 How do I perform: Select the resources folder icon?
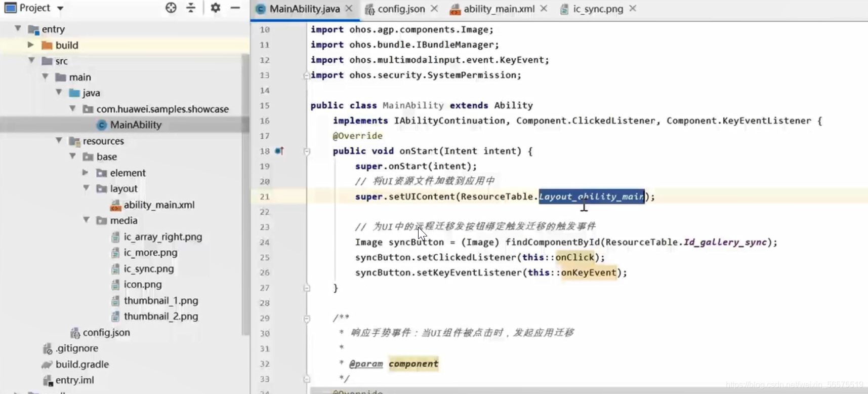(74, 141)
